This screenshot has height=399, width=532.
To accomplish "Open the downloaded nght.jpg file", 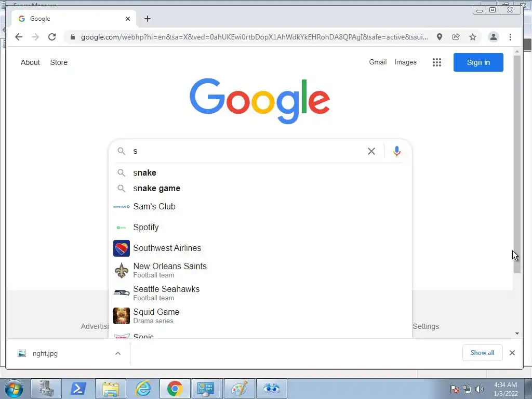I will pyautogui.click(x=45, y=353).
